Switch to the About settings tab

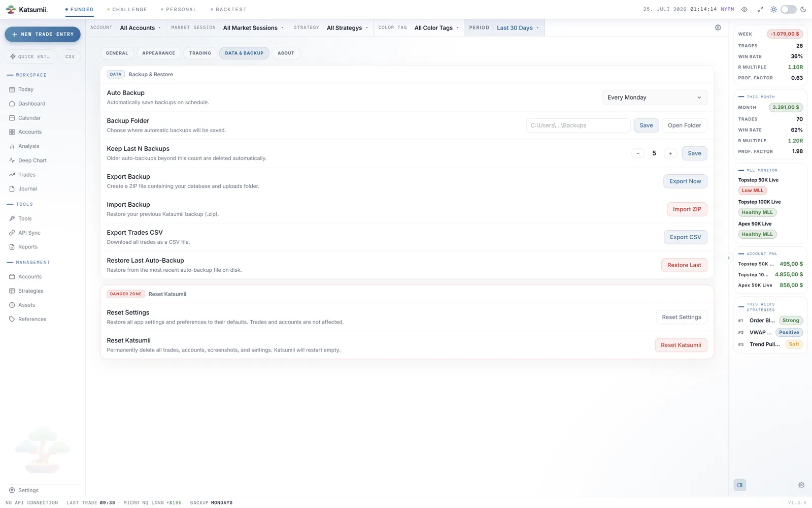(286, 53)
